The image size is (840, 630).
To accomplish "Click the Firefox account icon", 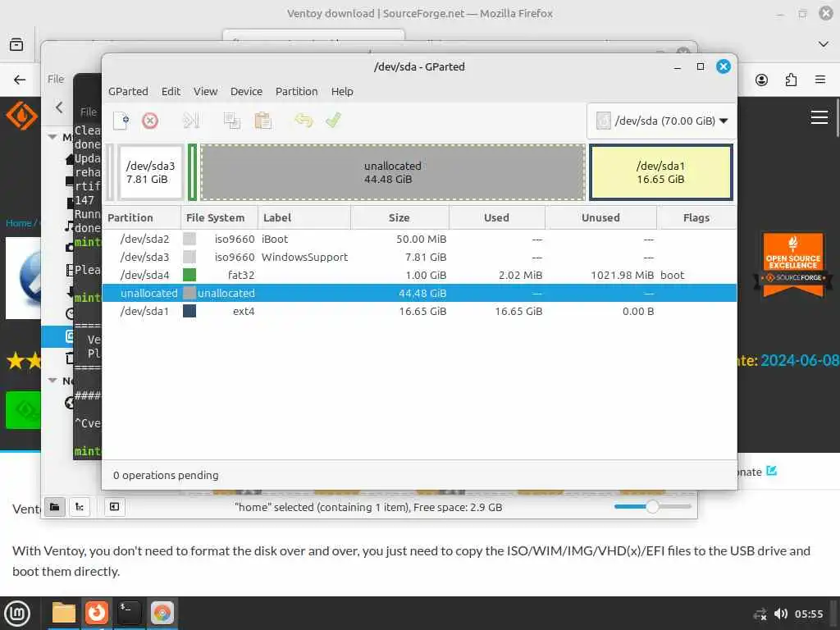I will (761, 80).
